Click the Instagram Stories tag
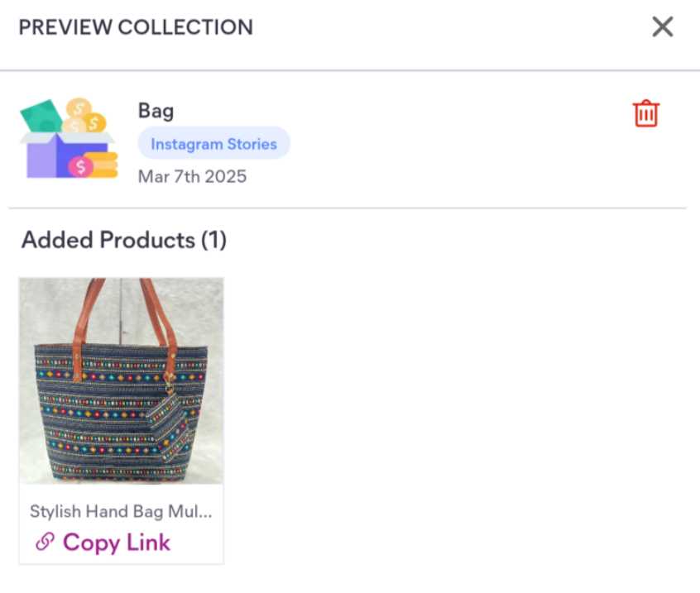This screenshot has width=700, height=593. pos(213,144)
